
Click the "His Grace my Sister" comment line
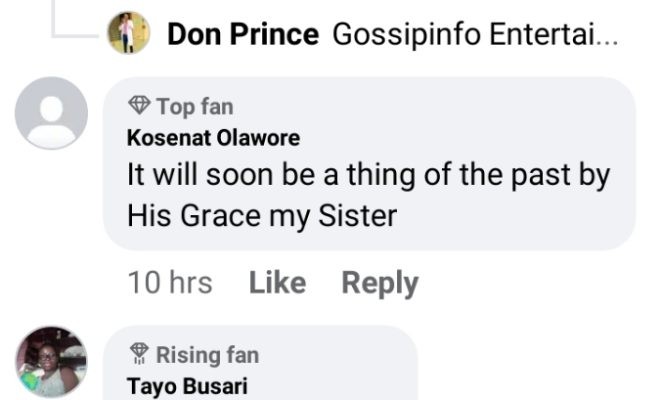click(264, 213)
